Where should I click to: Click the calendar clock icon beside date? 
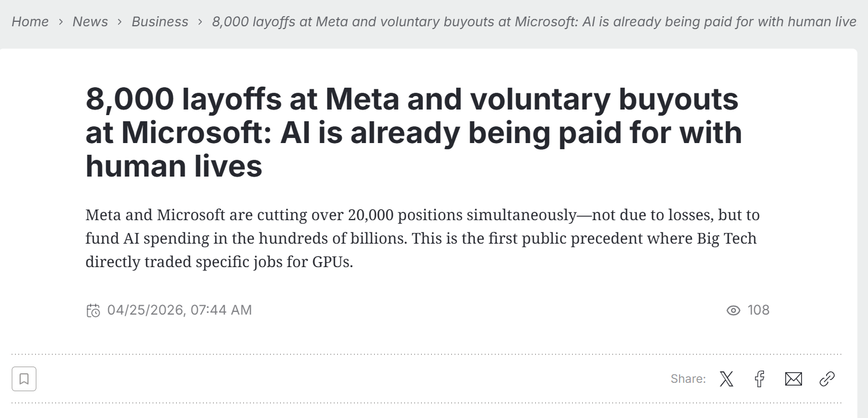click(x=93, y=310)
